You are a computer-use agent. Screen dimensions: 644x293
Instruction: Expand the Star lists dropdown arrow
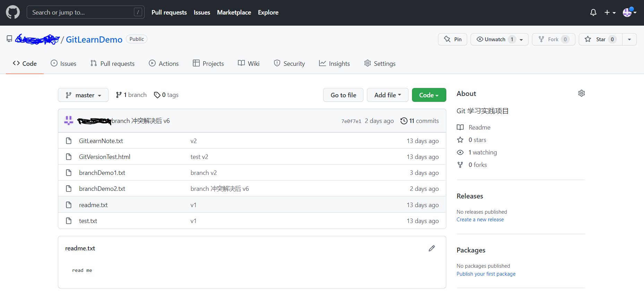[x=629, y=39]
